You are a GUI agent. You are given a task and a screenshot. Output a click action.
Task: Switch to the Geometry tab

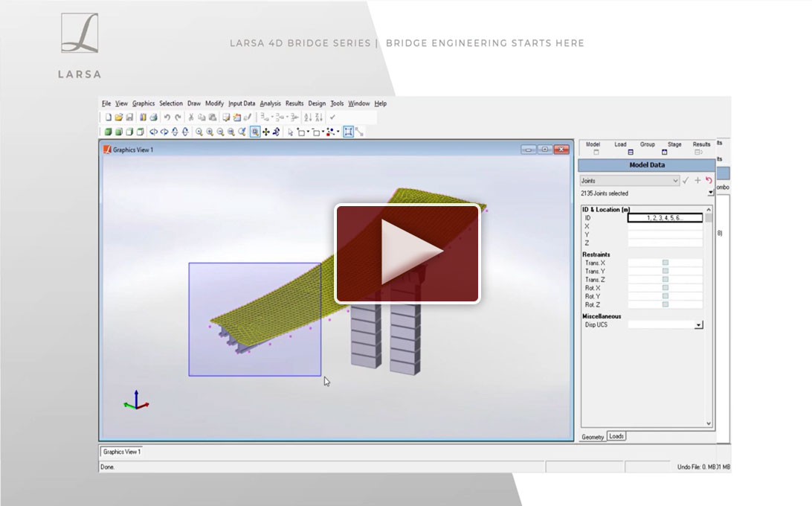pyautogui.click(x=593, y=437)
